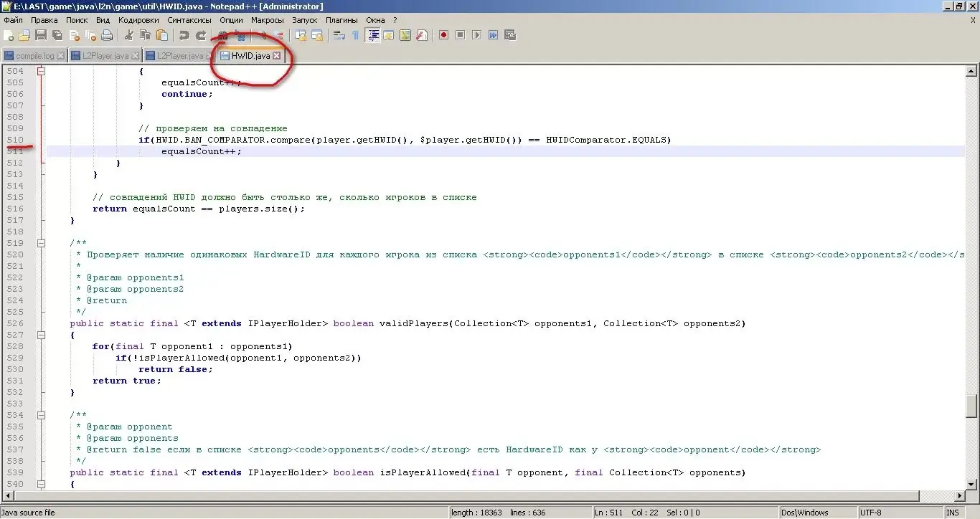Close the compile.log tab
Screen dimensions: 980x519
[x=60, y=55]
